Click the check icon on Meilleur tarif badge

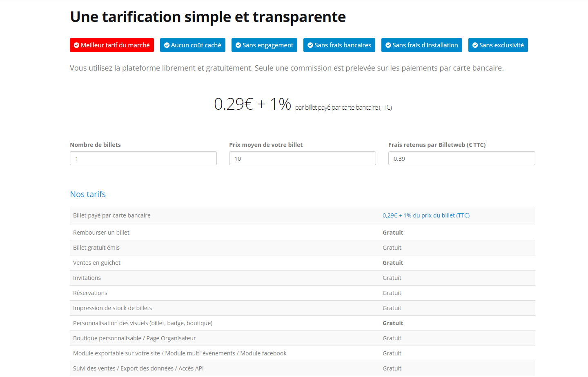(x=76, y=45)
